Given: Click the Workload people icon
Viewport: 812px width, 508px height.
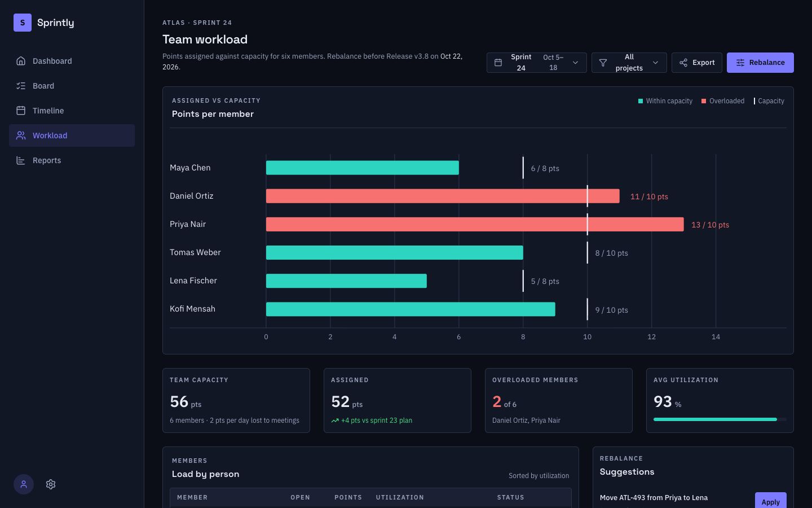Looking at the screenshot, I should coord(21,135).
